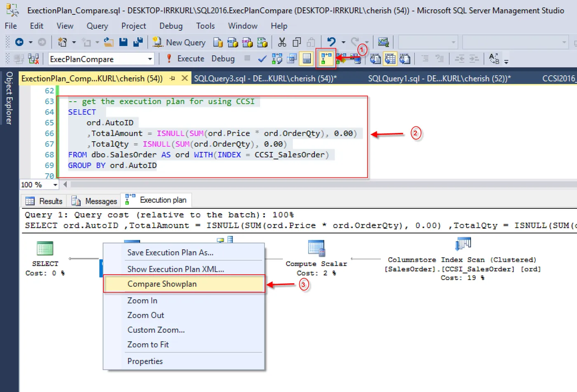Click the Copy icon
This screenshot has height=392, width=577.
click(x=297, y=42)
